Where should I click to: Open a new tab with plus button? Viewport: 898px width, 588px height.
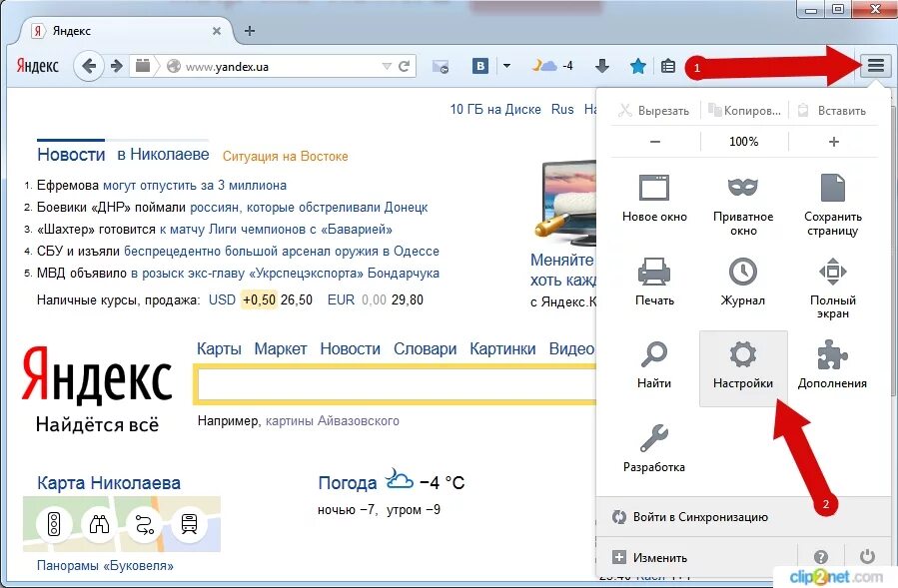coord(249,31)
